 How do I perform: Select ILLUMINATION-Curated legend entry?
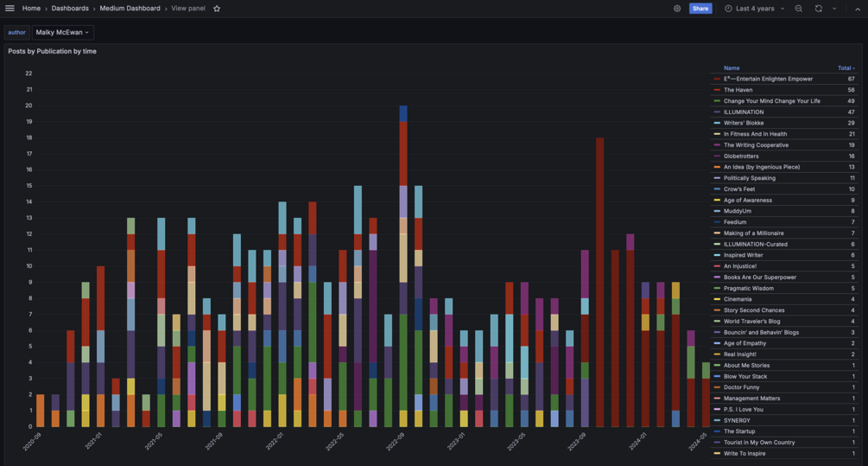click(755, 245)
